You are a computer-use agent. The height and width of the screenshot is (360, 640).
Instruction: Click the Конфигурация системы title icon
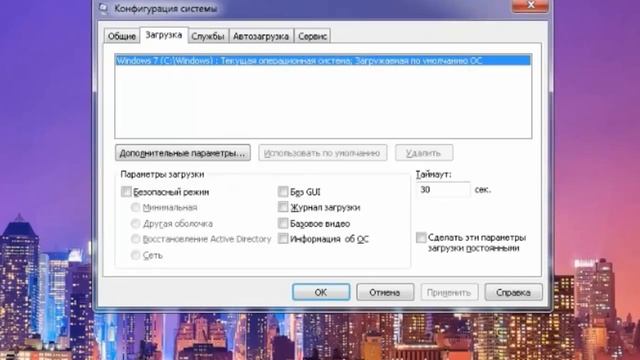coord(103,8)
